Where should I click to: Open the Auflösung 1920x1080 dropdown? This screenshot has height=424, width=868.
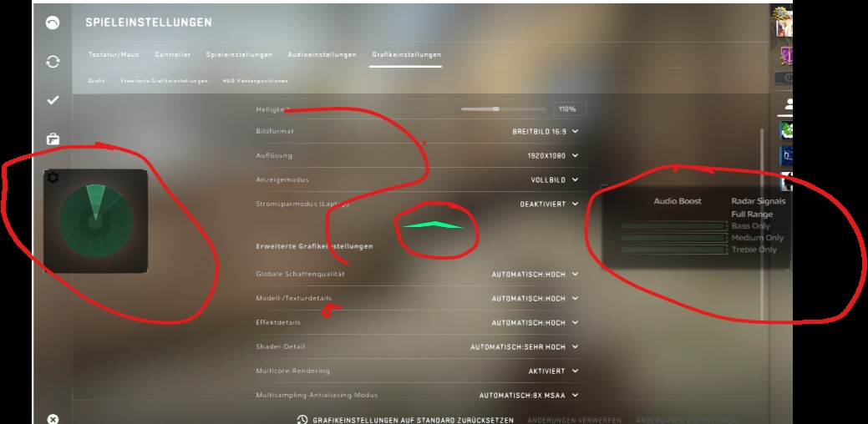click(552, 156)
